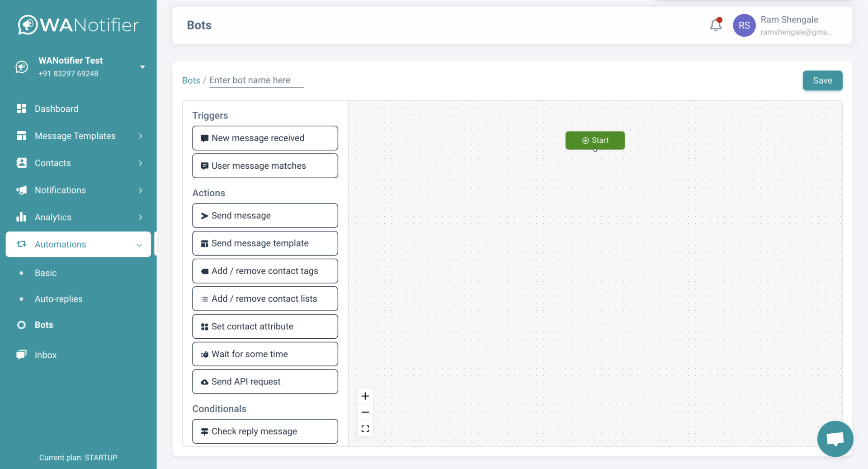Expand the WANotifier Test account dropdown
This screenshot has width=868, height=469.
point(142,67)
